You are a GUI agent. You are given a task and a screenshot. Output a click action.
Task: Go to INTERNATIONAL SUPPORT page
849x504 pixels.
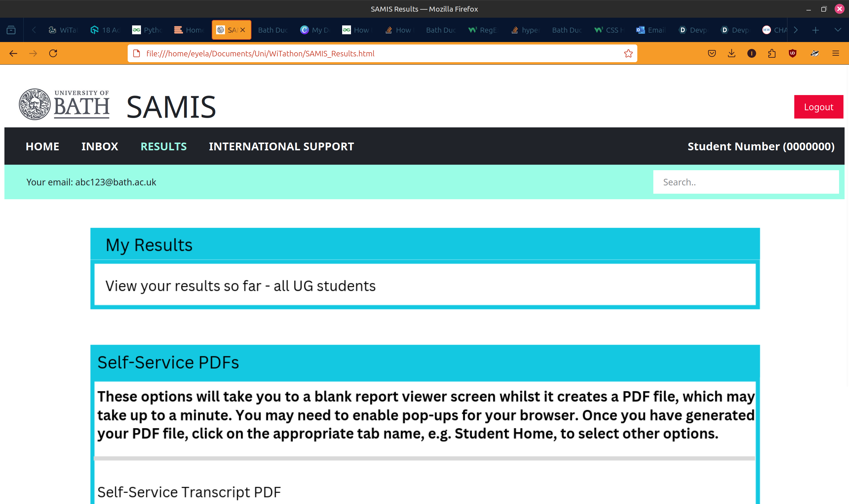pyautogui.click(x=281, y=146)
